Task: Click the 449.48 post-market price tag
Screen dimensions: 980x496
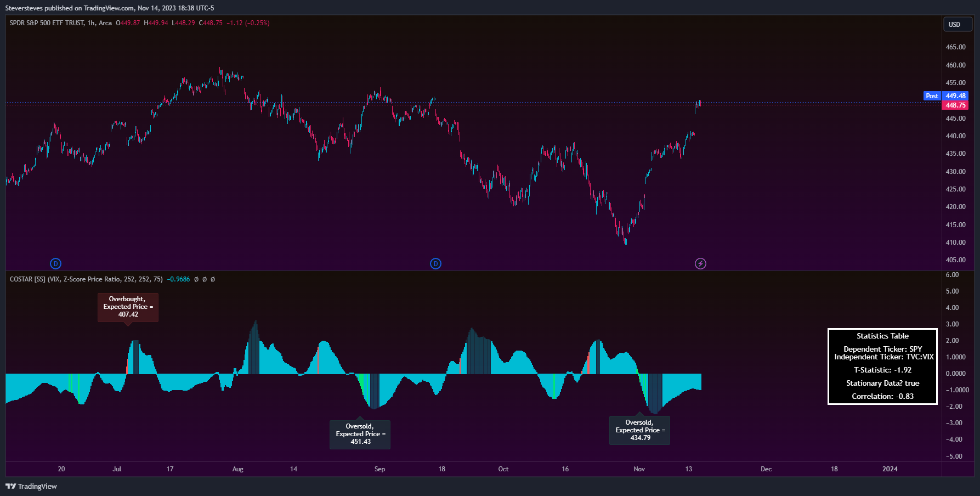Action: 955,96
